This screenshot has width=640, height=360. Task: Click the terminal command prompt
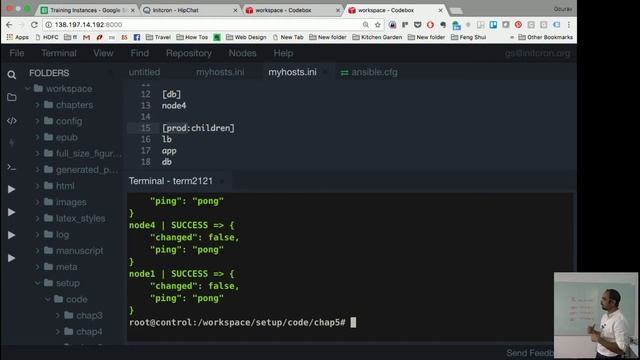242,322
